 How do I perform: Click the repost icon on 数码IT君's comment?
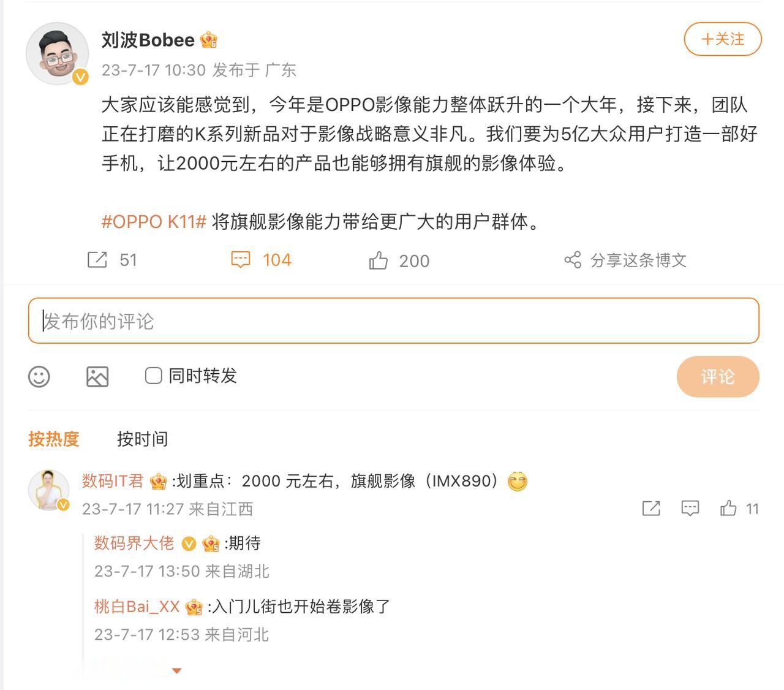point(651,509)
